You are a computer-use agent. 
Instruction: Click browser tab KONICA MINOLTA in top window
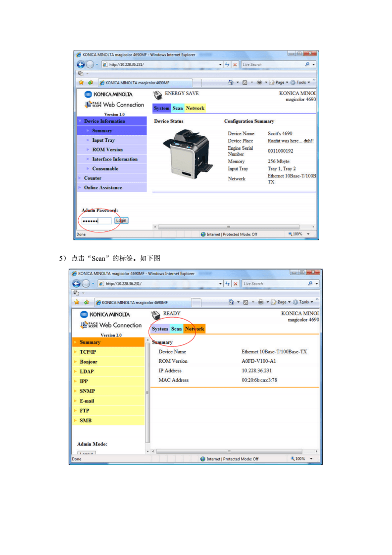click(145, 83)
